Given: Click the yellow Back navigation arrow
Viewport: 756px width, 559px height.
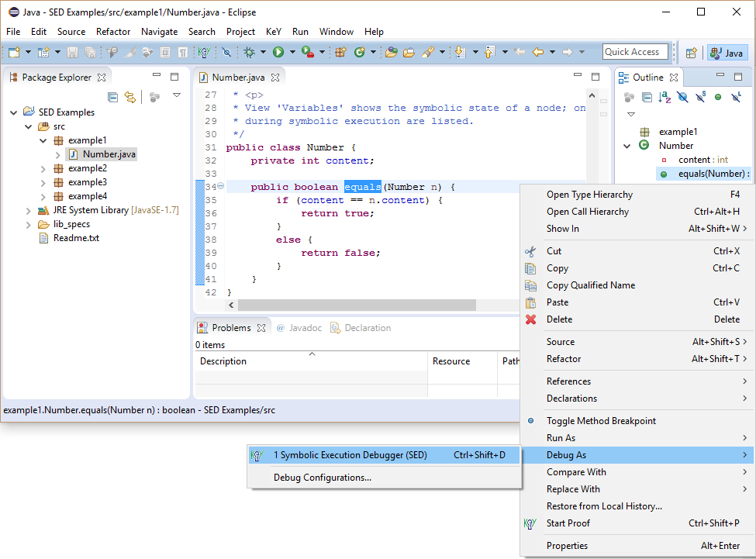Looking at the screenshot, I should pyautogui.click(x=538, y=52).
